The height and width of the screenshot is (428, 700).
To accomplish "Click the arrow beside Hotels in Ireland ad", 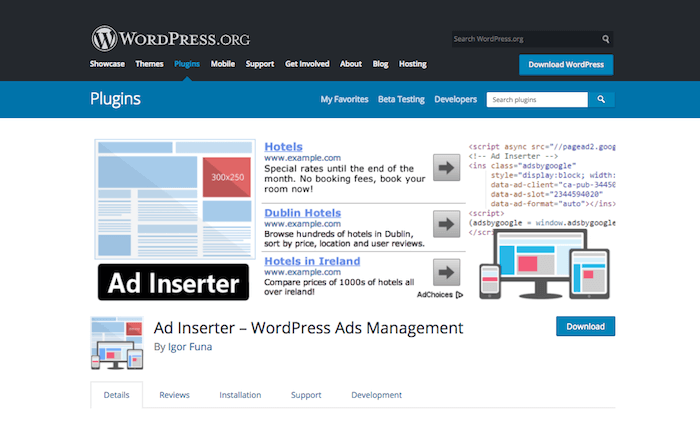I will (446, 272).
